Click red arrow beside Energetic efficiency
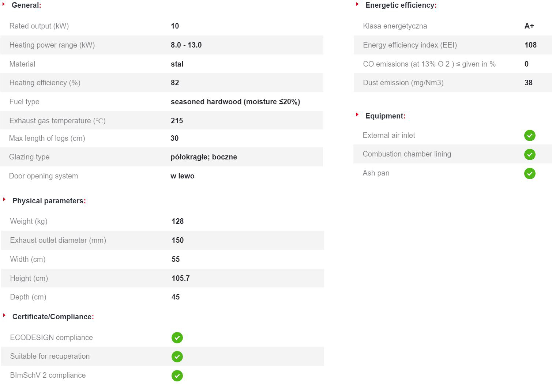 pos(357,4)
